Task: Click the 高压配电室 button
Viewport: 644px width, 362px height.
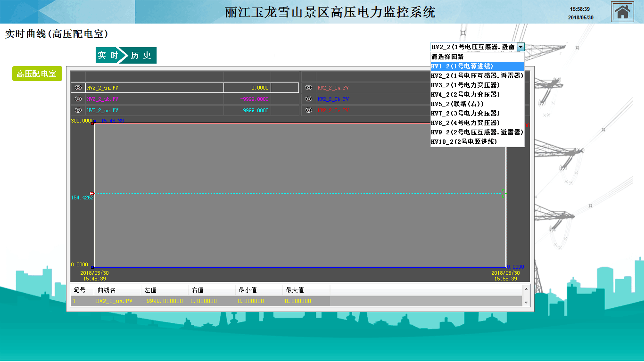Action: click(37, 74)
